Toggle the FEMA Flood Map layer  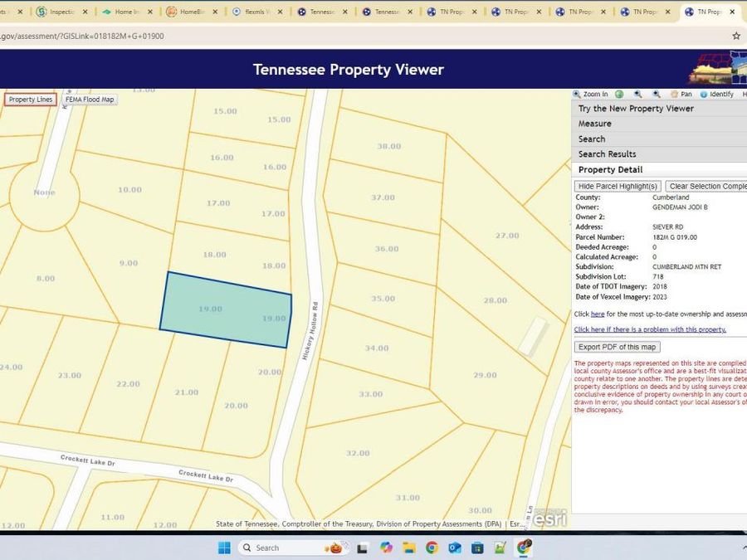coord(90,99)
